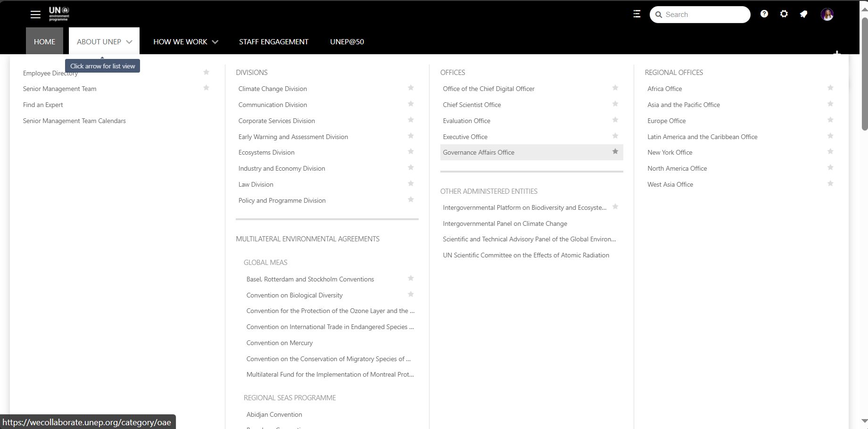Open the settings gear icon

pyautogui.click(x=784, y=14)
